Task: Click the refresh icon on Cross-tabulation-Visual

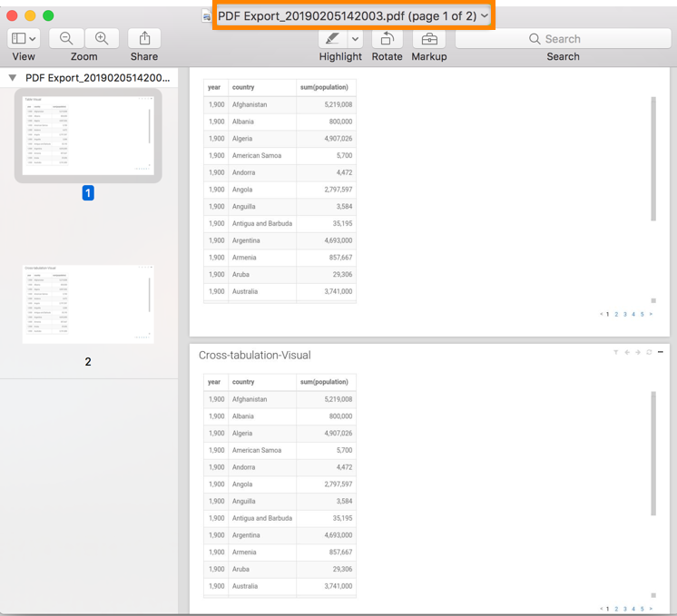Action: click(648, 352)
